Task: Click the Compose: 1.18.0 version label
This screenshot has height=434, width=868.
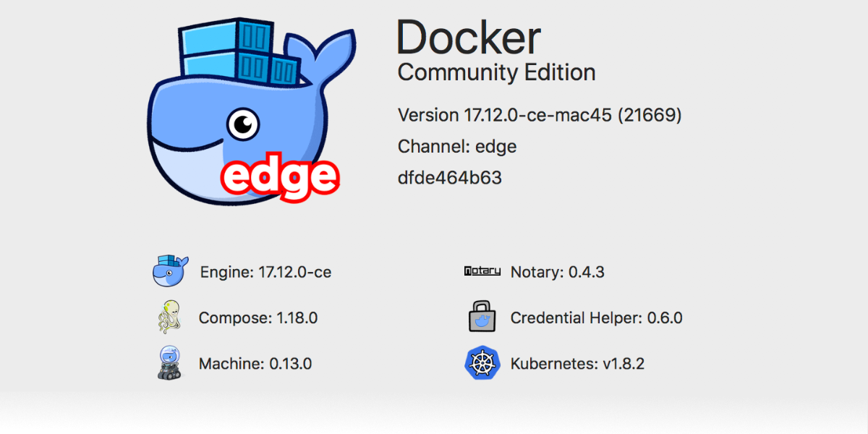Action: pyautogui.click(x=260, y=317)
